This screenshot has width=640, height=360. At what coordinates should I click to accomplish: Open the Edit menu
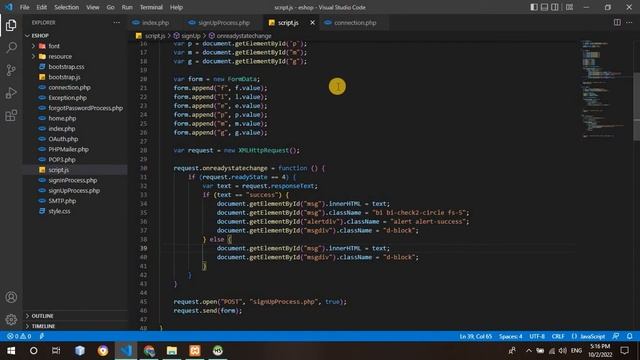[x=41, y=7]
